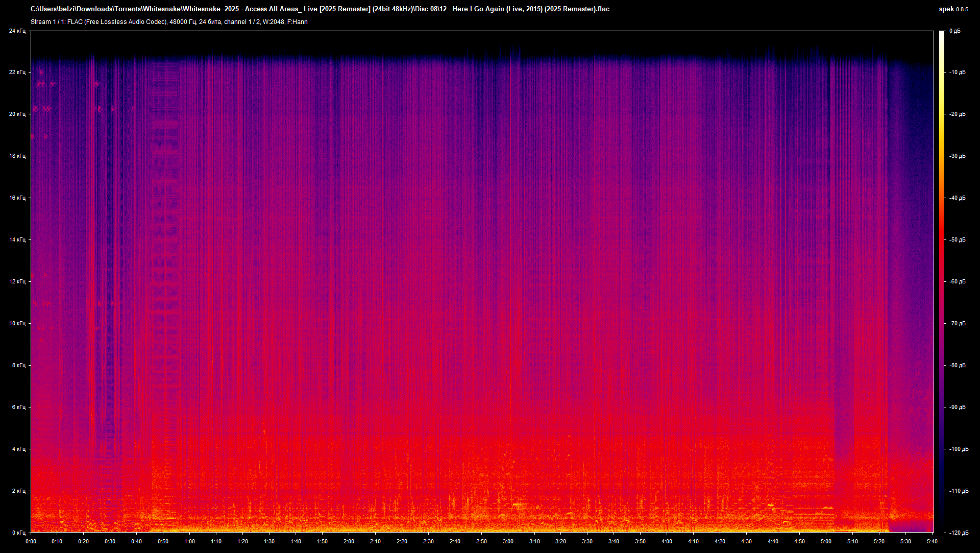Click the 20 кГц frequency label
Viewport: 980px width, 553px height.
pos(17,114)
